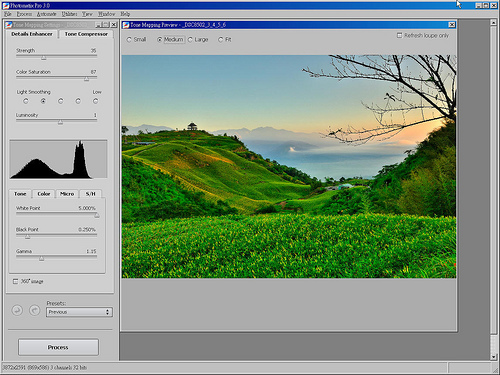Select the last Light Smoothing radio button

tap(96, 101)
